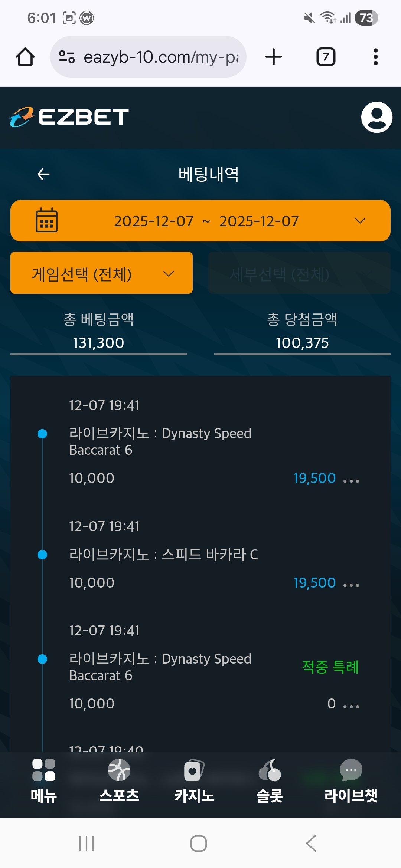The width and height of the screenshot is (401, 868).
Task: Expand the 게임선택 (전체) dropdown
Action: 101,273
